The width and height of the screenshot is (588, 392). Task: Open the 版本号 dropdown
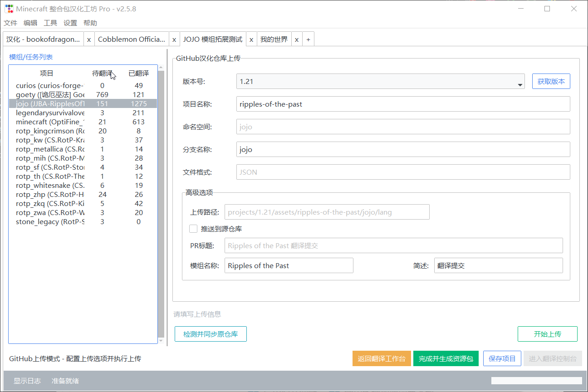(x=519, y=82)
